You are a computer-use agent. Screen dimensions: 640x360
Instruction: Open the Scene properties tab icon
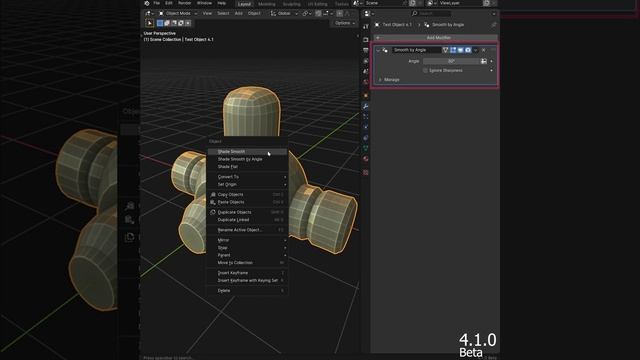[366, 71]
